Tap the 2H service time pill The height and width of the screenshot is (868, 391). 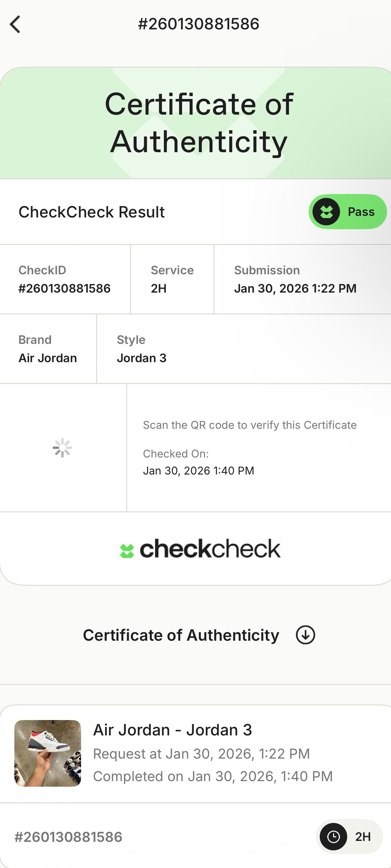point(349,837)
